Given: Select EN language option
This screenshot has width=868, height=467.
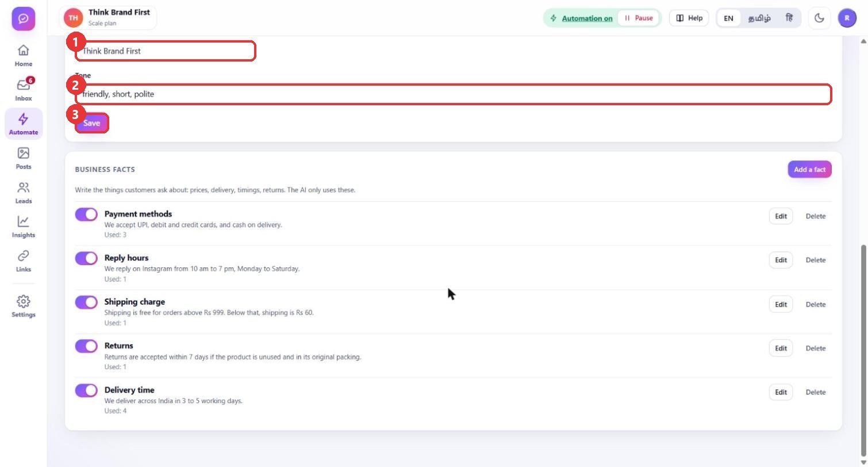Looking at the screenshot, I should pyautogui.click(x=728, y=18).
